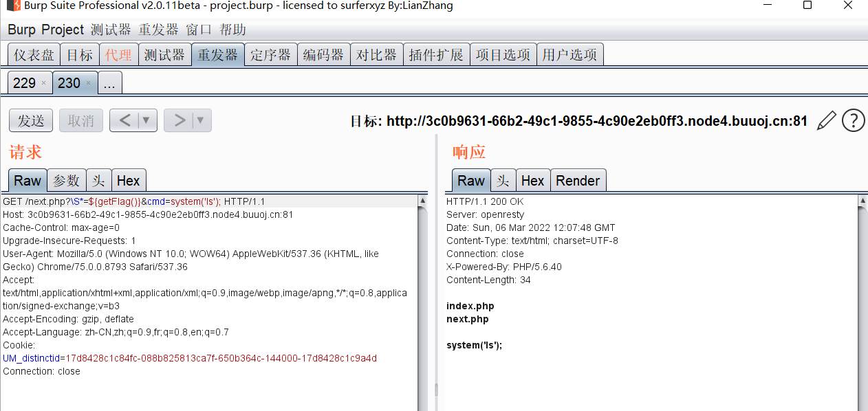Click system('ls'); in the response body
The height and width of the screenshot is (411, 868).
pos(475,345)
